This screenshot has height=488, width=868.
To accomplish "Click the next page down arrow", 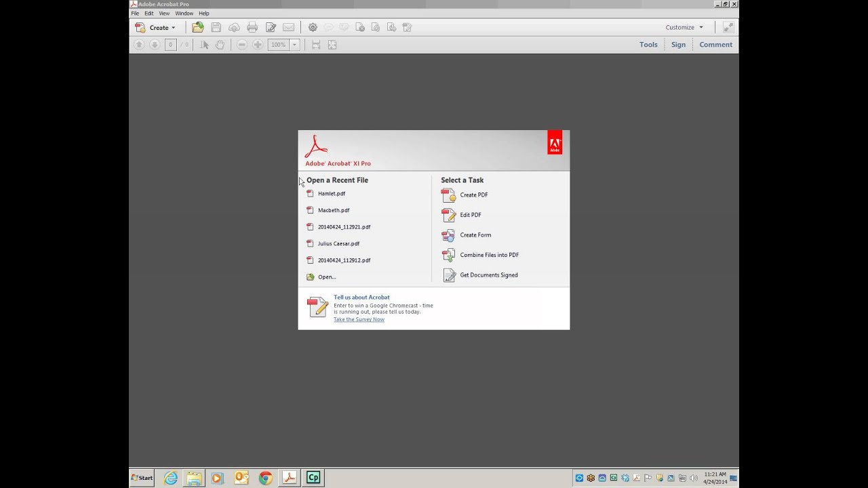I will tap(155, 45).
